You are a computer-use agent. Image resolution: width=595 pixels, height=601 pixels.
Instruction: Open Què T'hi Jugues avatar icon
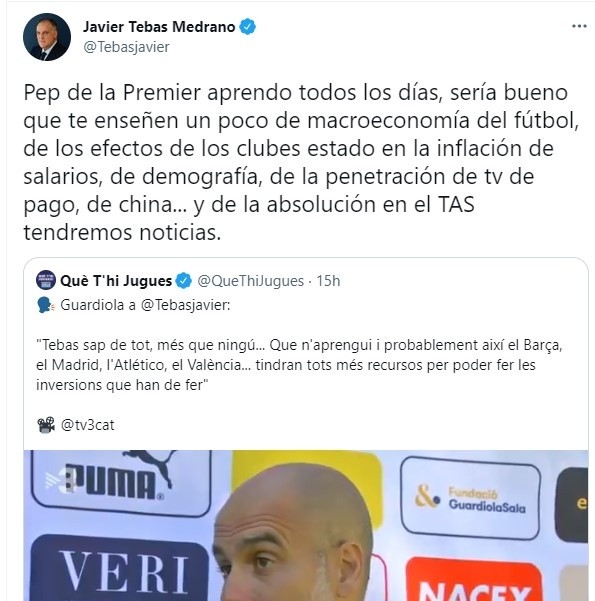pyautogui.click(x=46, y=280)
